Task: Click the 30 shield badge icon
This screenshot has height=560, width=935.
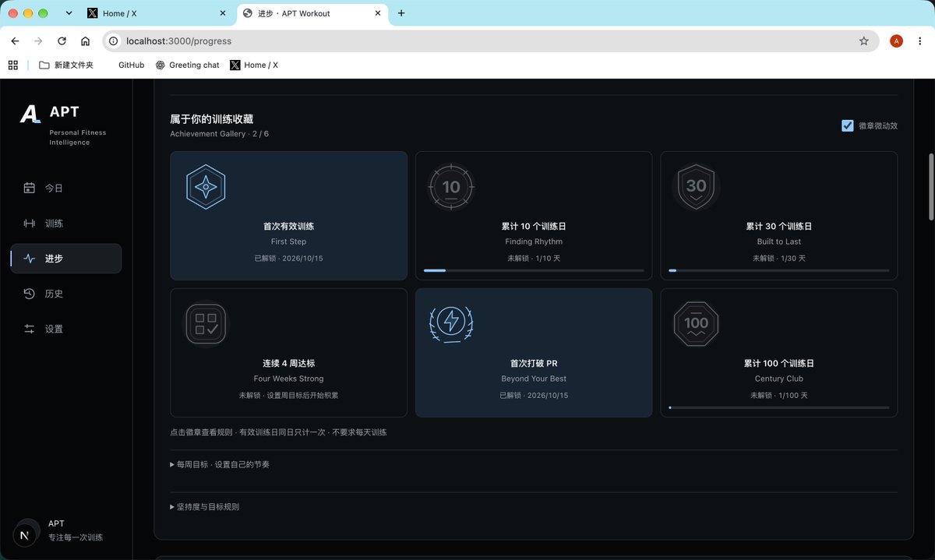Action: tap(696, 187)
